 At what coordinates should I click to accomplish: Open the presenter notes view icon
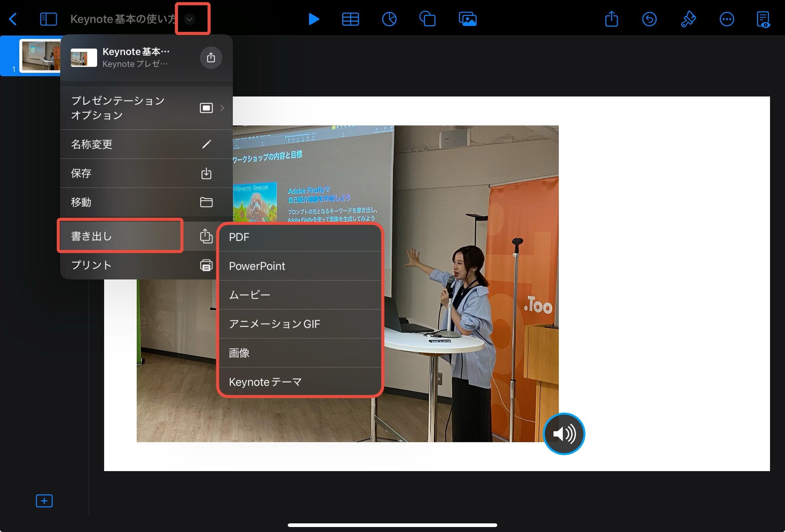(763, 20)
